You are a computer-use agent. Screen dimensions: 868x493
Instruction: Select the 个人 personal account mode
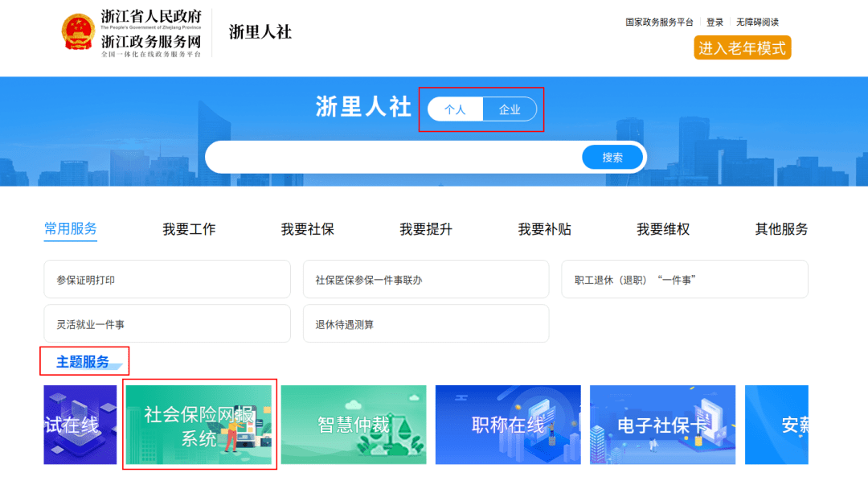tap(455, 109)
